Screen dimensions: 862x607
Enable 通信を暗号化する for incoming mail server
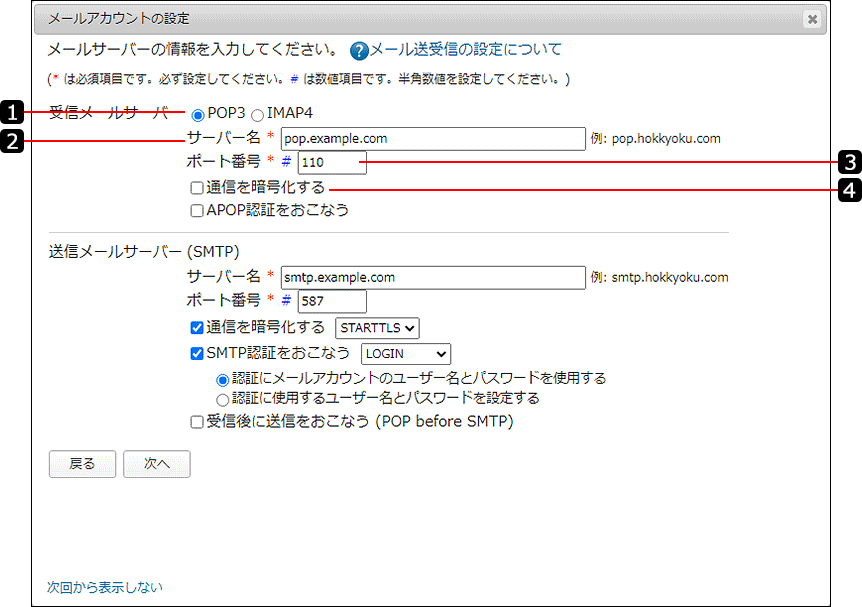[197, 188]
